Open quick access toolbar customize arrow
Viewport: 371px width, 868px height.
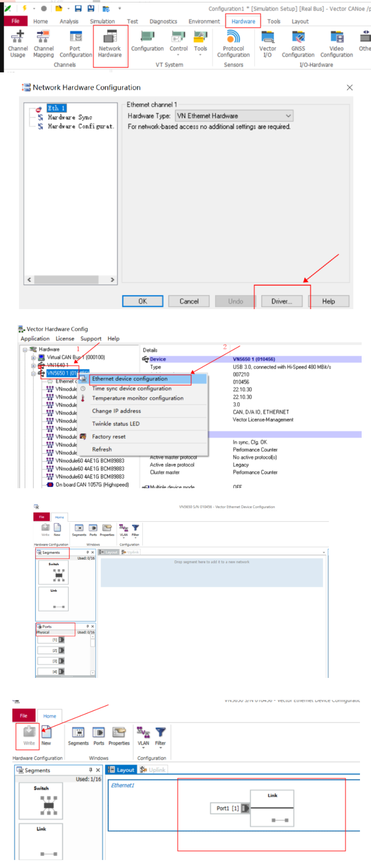click(x=120, y=8)
